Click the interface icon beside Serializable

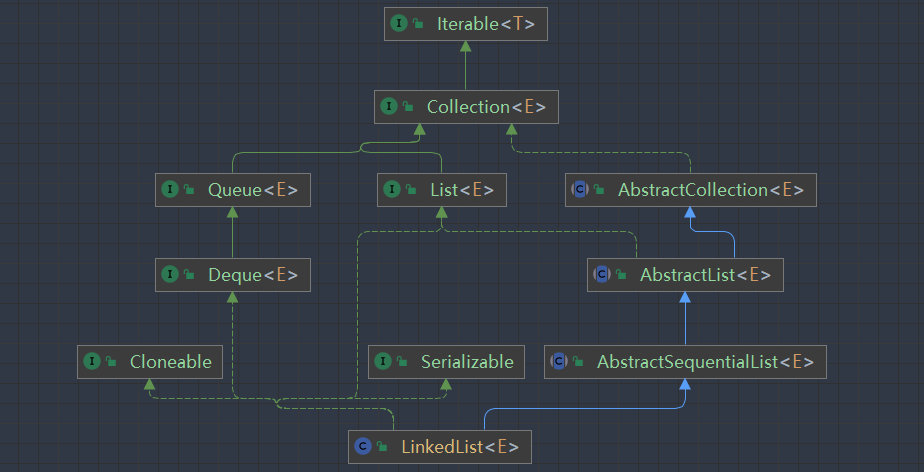383,362
